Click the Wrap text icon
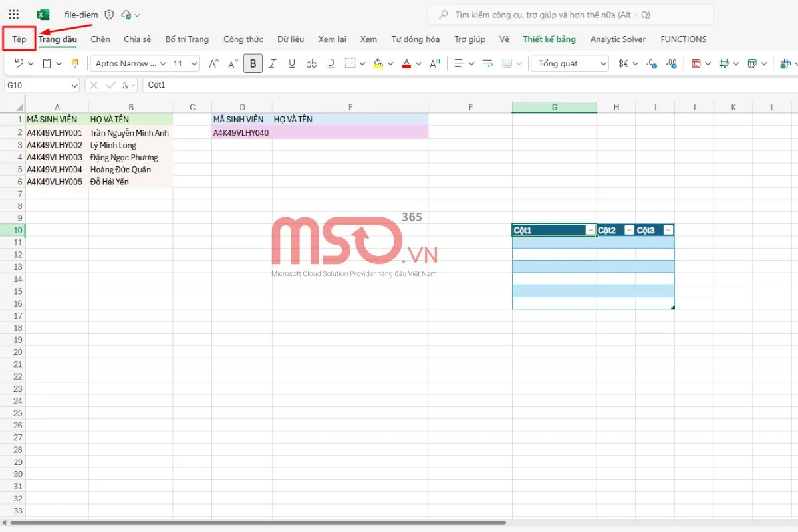 click(x=487, y=64)
